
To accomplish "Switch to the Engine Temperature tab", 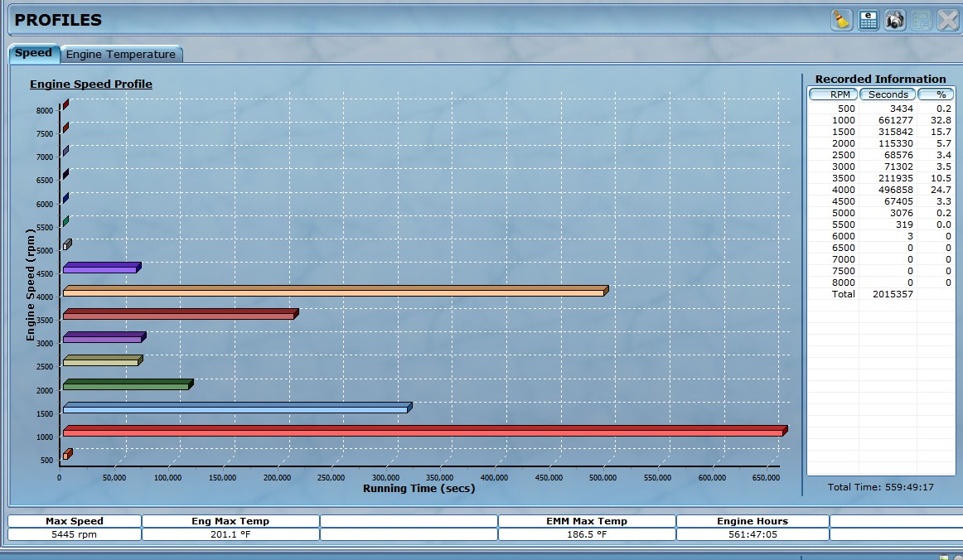I will pyautogui.click(x=121, y=54).
